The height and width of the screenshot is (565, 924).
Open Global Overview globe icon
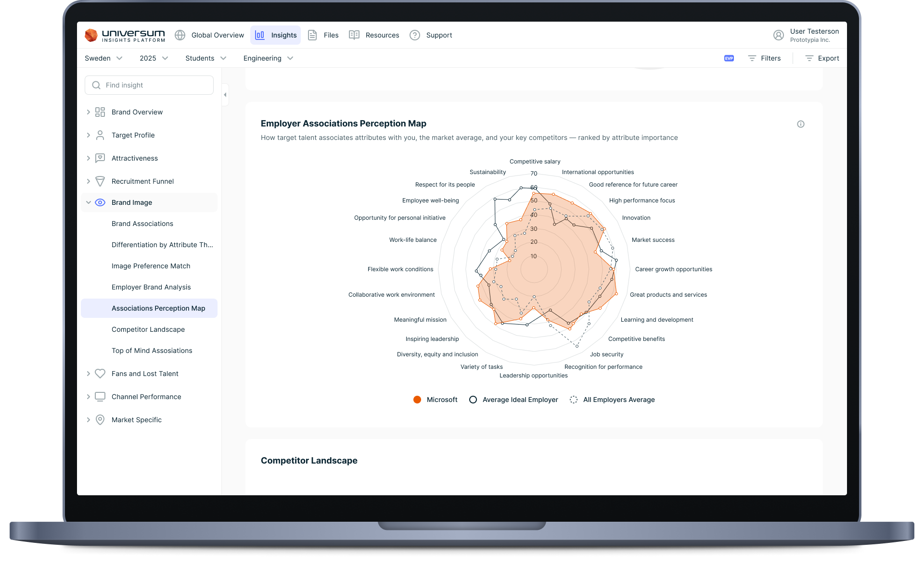(180, 35)
